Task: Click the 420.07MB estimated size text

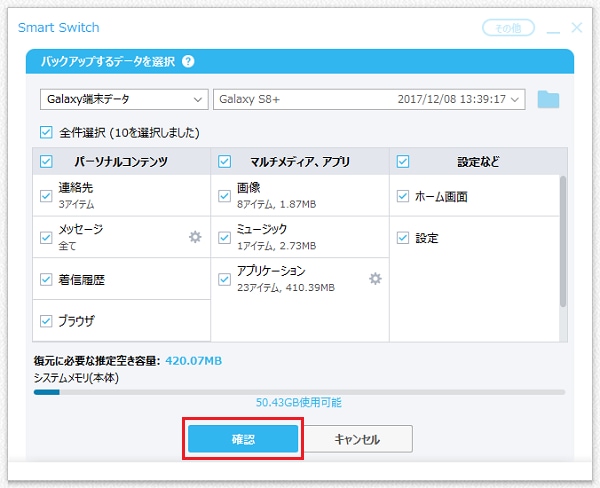Action: [194, 361]
